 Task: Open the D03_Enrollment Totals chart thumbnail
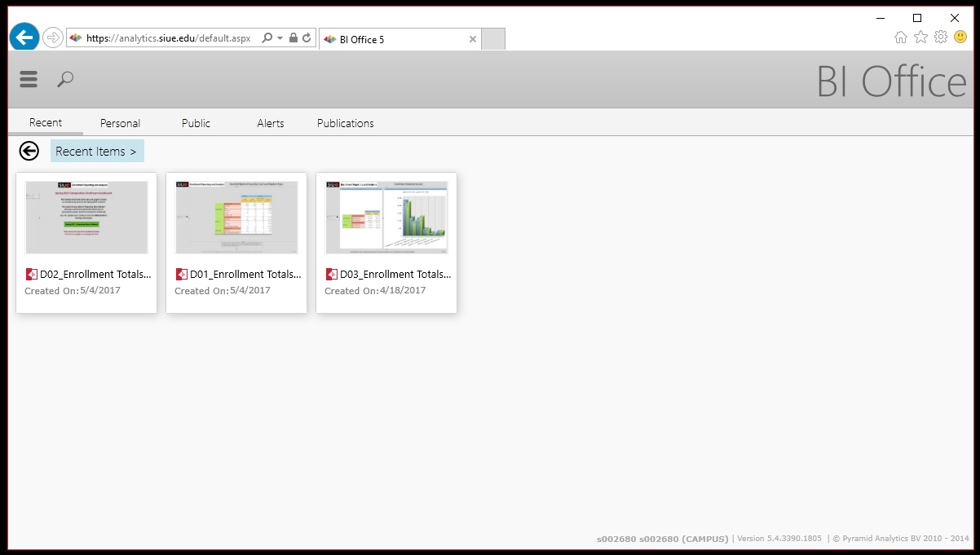pyautogui.click(x=386, y=218)
